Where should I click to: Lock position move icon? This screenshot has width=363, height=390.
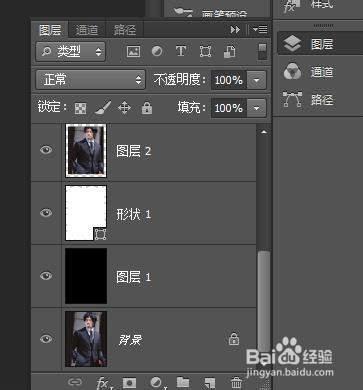(124, 108)
